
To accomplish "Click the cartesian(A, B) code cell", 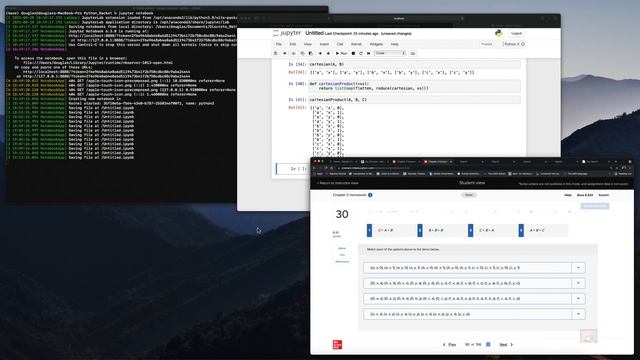I will [x=414, y=64].
